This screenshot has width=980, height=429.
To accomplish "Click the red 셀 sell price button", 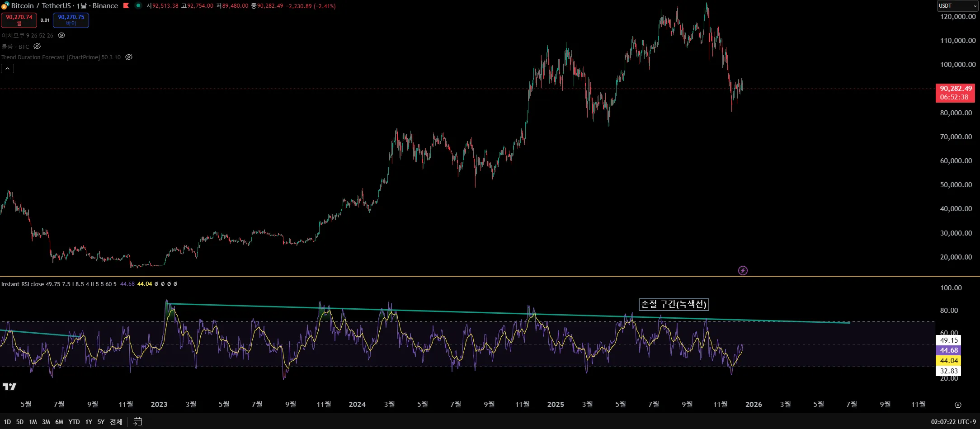I will coord(19,20).
